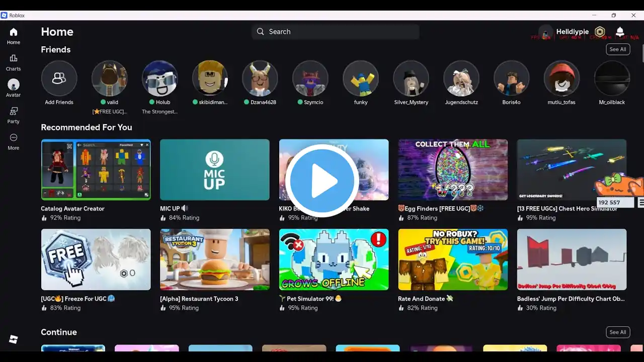644x362 pixels.
Task: Click the orange cat overlay widget
Action: point(619,185)
